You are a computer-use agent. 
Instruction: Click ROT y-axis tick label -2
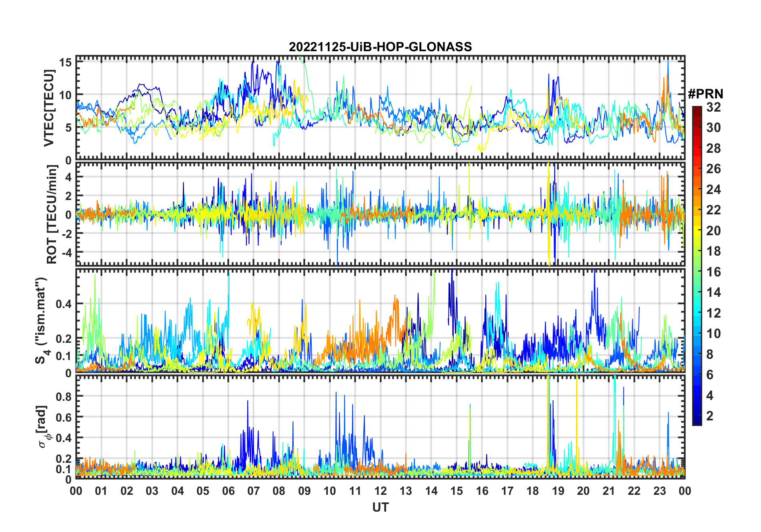point(66,234)
